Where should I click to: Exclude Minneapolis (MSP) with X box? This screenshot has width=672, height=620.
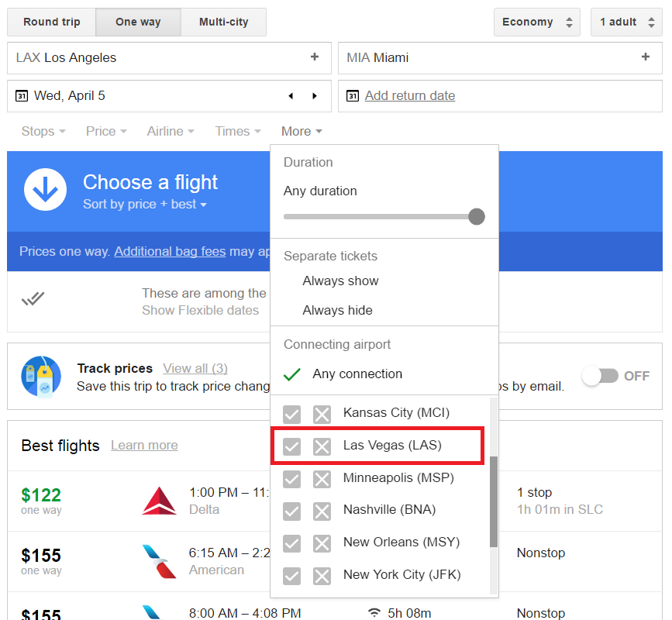point(322,479)
